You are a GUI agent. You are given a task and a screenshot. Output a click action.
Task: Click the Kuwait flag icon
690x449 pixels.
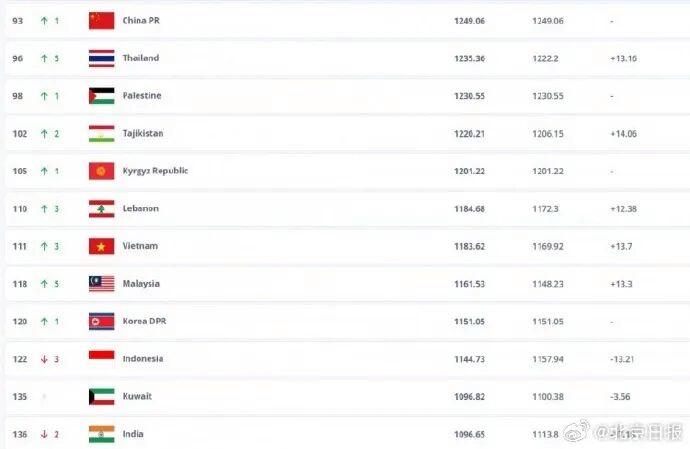[x=101, y=396]
